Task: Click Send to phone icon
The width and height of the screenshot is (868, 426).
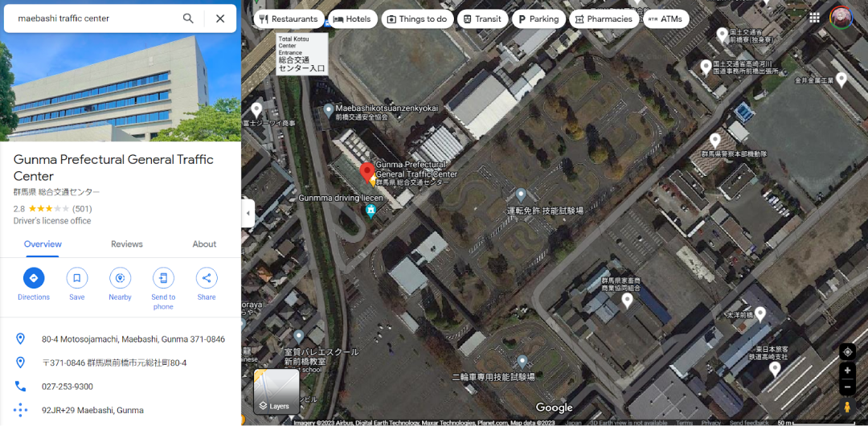Action: coord(163,278)
